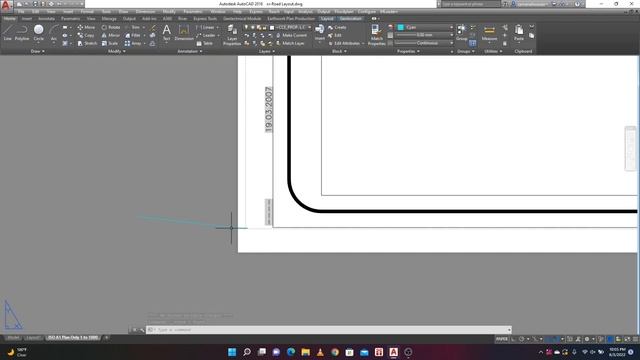Screen dimensions: 640x360
Task: Click Edit Attributes button
Action: coord(344,43)
